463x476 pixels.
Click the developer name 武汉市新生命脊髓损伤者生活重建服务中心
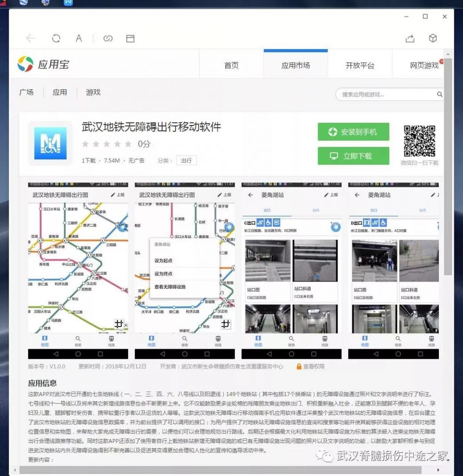point(232,366)
